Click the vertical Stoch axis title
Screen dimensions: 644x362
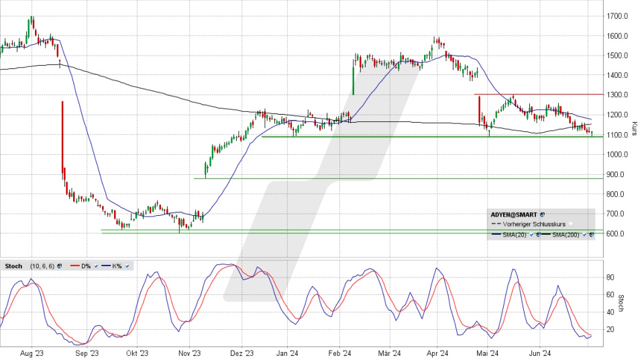621,303
